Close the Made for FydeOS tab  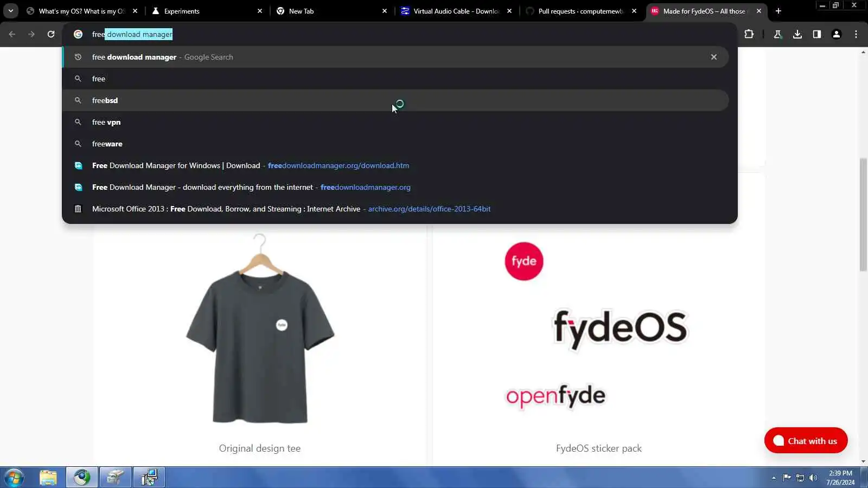759,11
